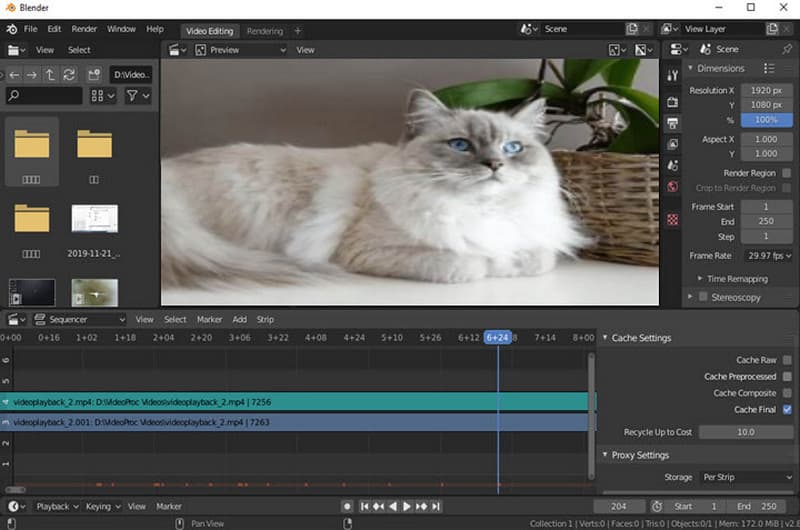Toggle use preview range clock icon
This screenshot has width=800, height=530.
[657, 507]
